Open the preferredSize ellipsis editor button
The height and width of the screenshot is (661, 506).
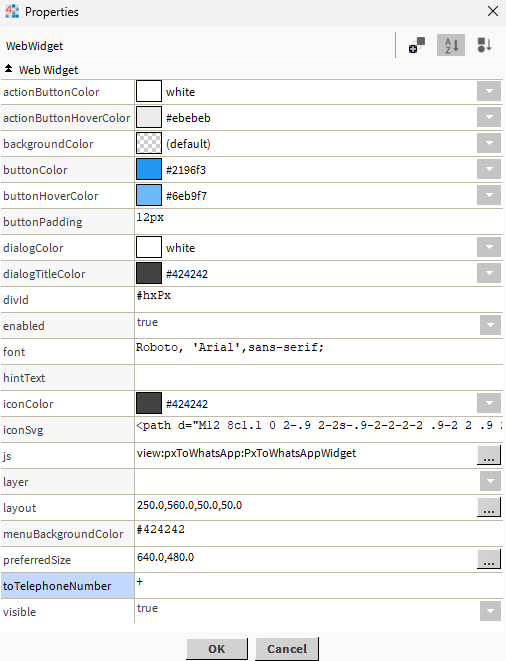(489, 559)
